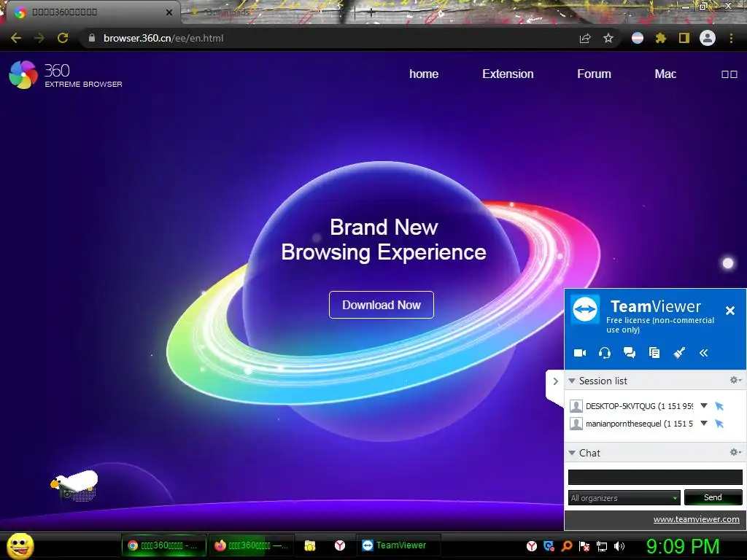
Task: Click the white floating dot on page
Action: 727,263
